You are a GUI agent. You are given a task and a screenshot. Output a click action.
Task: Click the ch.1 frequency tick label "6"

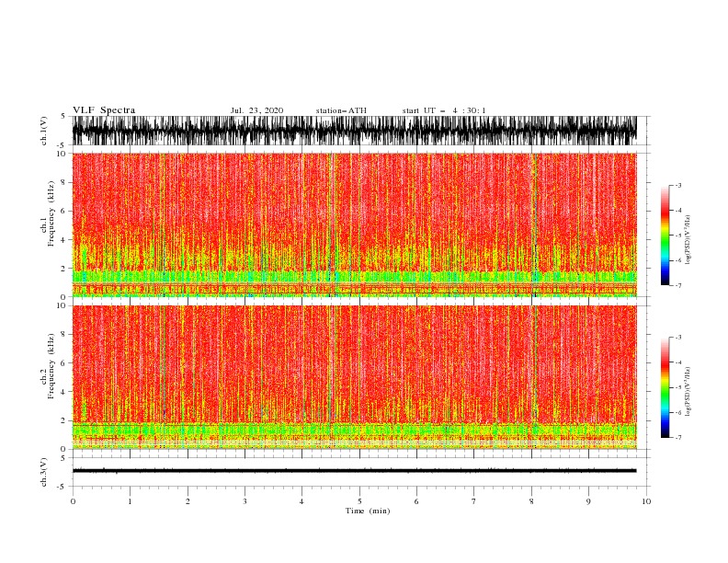pos(63,211)
